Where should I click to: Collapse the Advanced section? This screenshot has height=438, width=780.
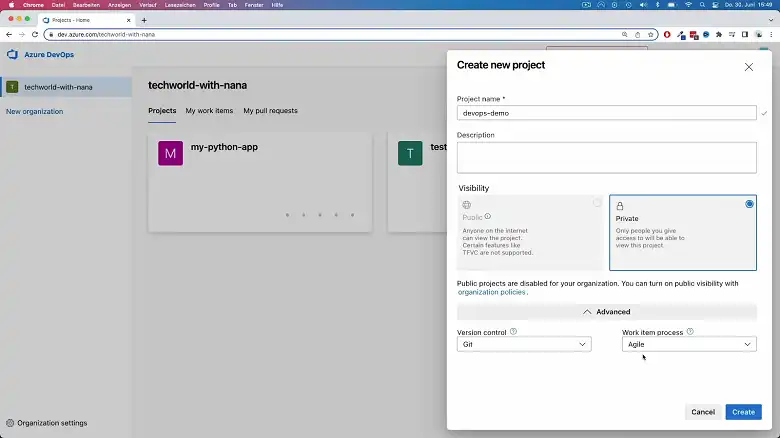[x=606, y=312]
